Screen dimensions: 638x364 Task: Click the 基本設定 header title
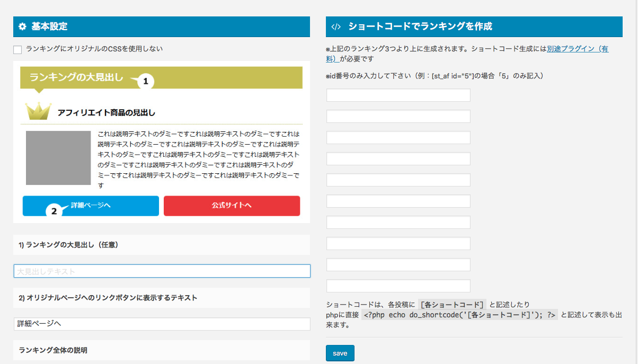click(x=49, y=26)
